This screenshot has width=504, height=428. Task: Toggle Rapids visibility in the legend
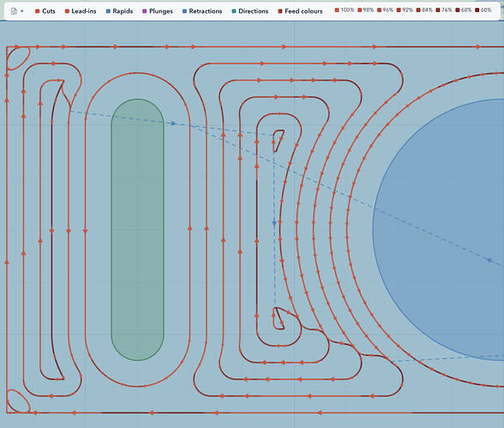(119, 11)
